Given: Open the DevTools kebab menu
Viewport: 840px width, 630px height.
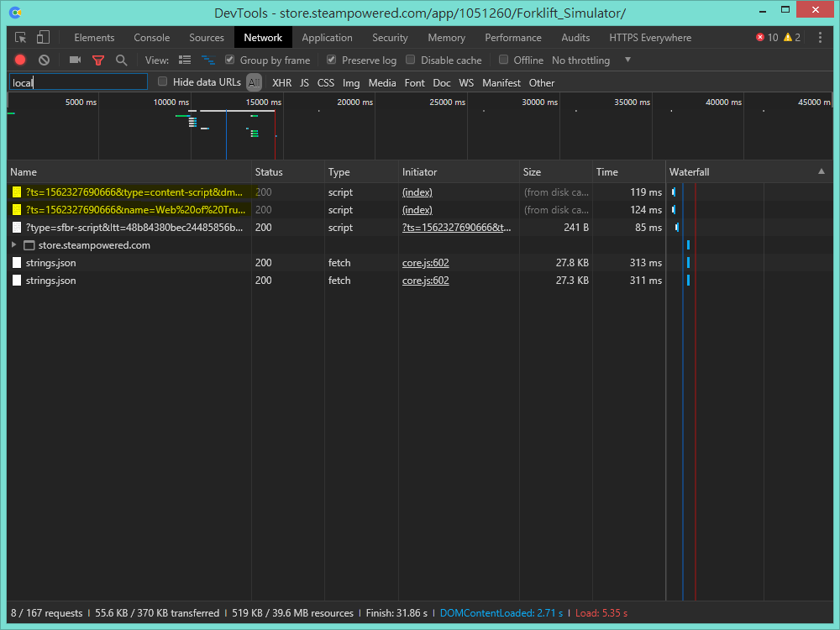Looking at the screenshot, I should [821, 37].
